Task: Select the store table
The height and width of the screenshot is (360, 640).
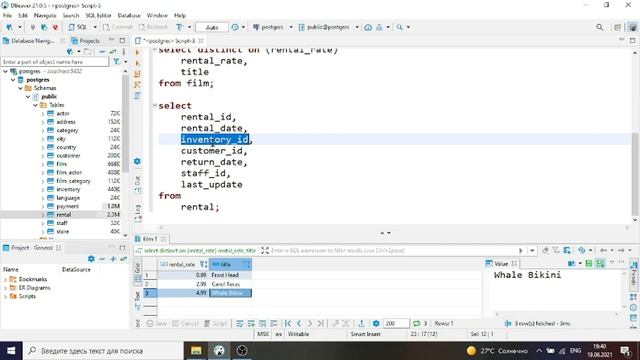Action: coord(62,232)
